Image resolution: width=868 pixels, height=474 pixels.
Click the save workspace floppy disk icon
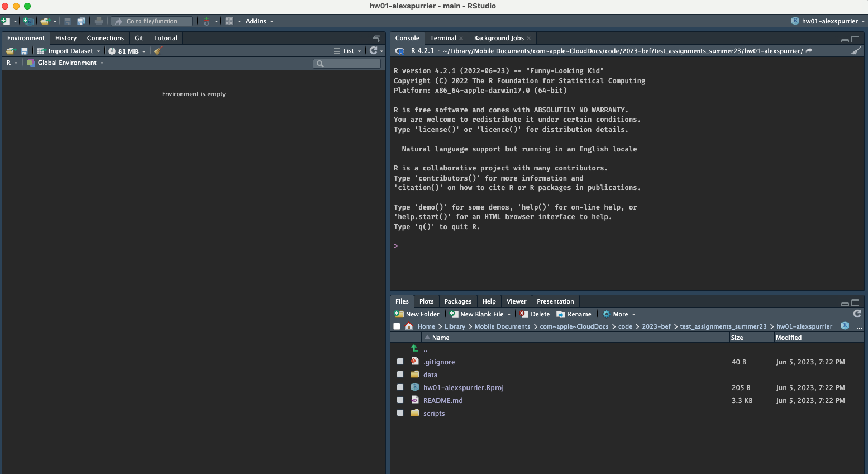click(24, 51)
